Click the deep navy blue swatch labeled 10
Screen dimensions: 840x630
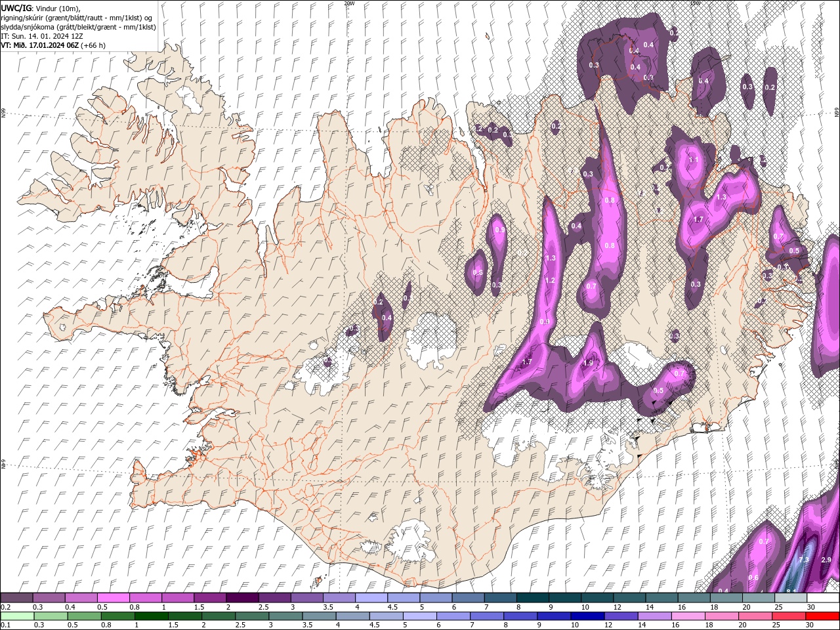[x=586, y=616]
